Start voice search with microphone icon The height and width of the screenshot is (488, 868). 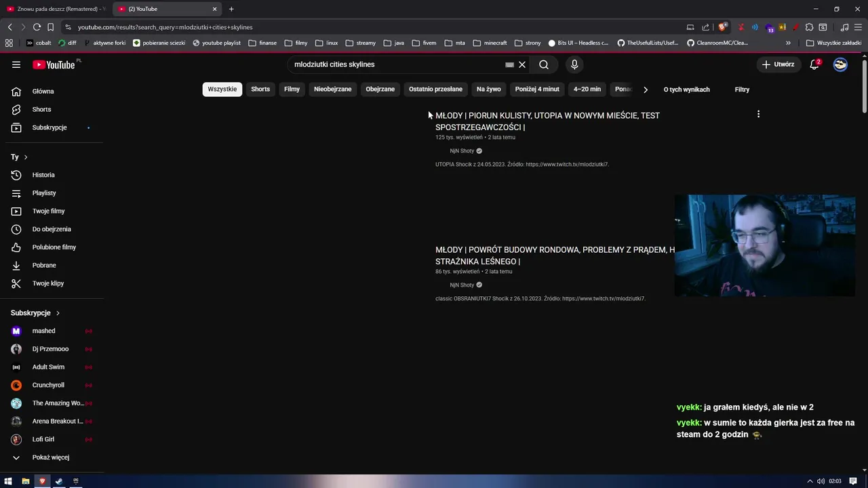574,64
